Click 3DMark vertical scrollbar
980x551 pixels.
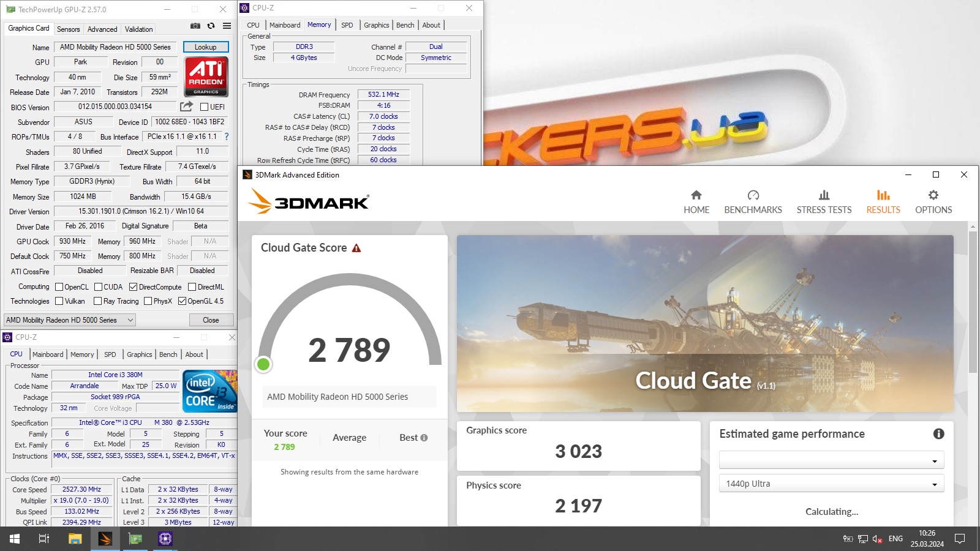pos(973,303)
